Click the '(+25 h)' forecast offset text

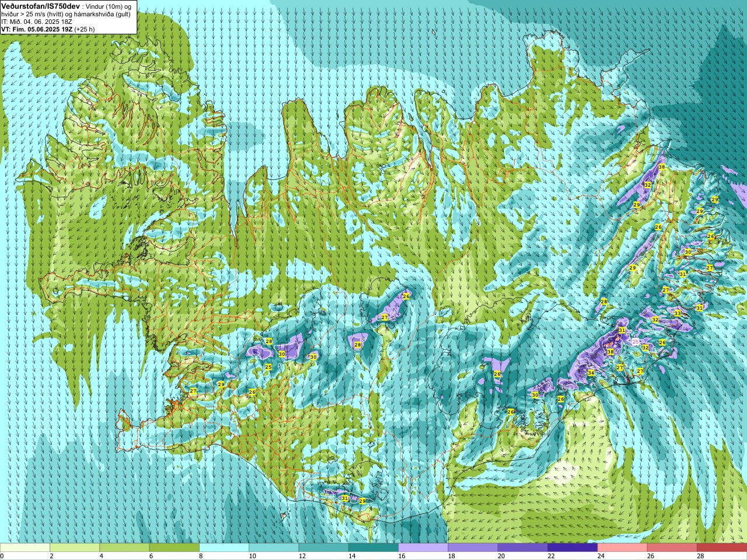[x=84, y=29]
